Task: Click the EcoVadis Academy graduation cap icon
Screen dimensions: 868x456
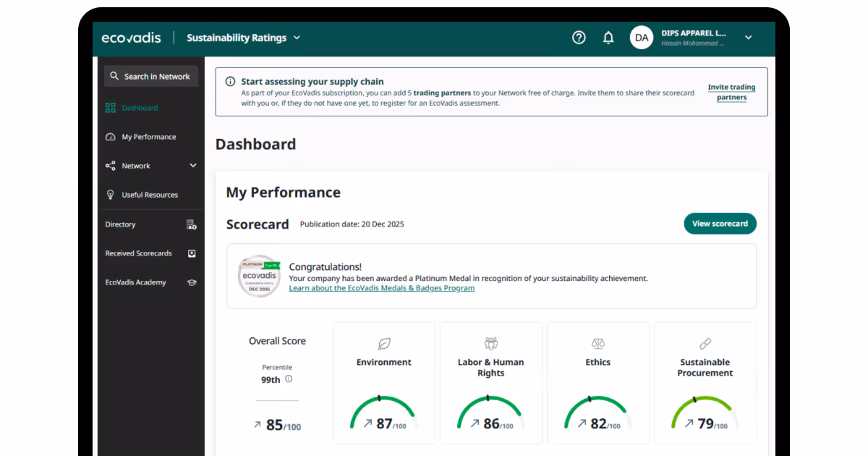Action: coord(192,282)
